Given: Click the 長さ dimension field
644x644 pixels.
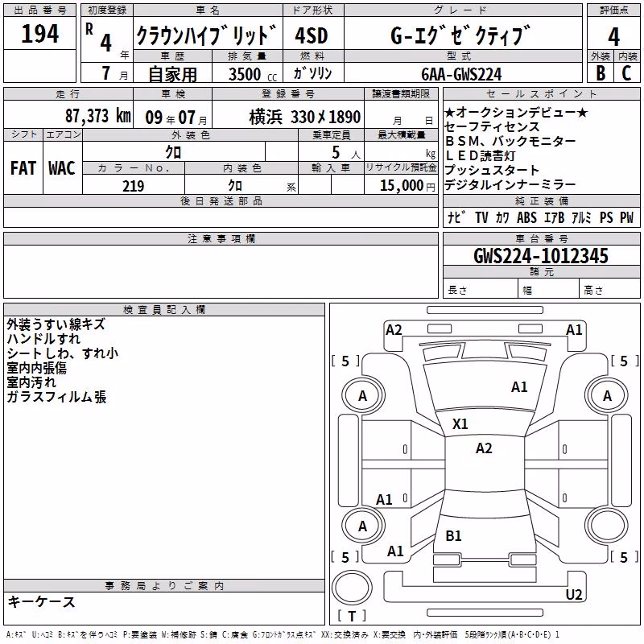Looking at the screenshot, I should coord(481,290).
